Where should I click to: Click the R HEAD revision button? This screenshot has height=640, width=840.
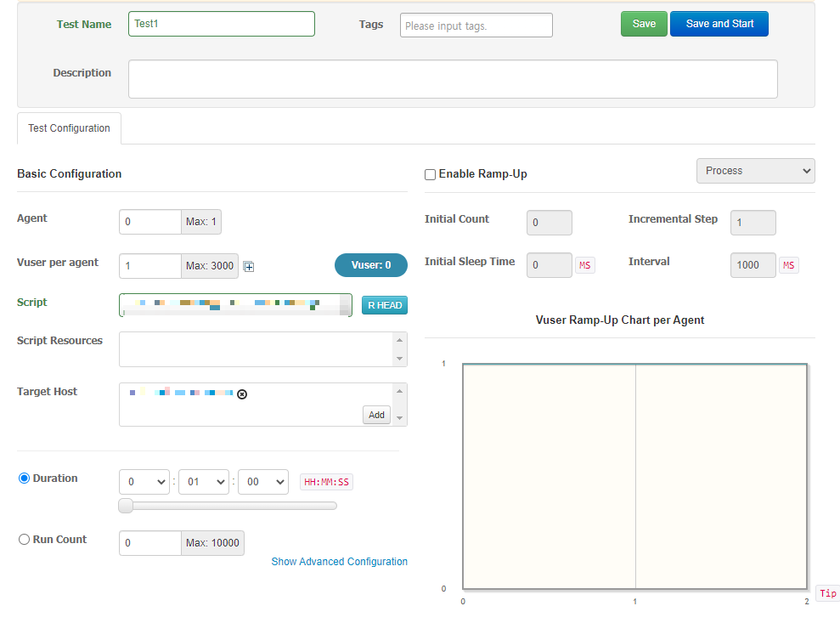click(385, 305)
